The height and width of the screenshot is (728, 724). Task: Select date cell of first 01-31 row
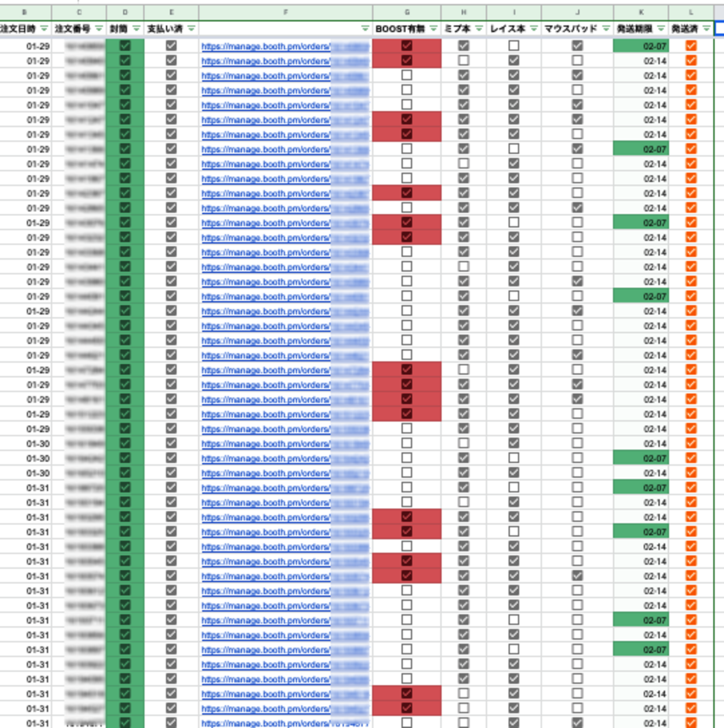[x=26, y=488]
